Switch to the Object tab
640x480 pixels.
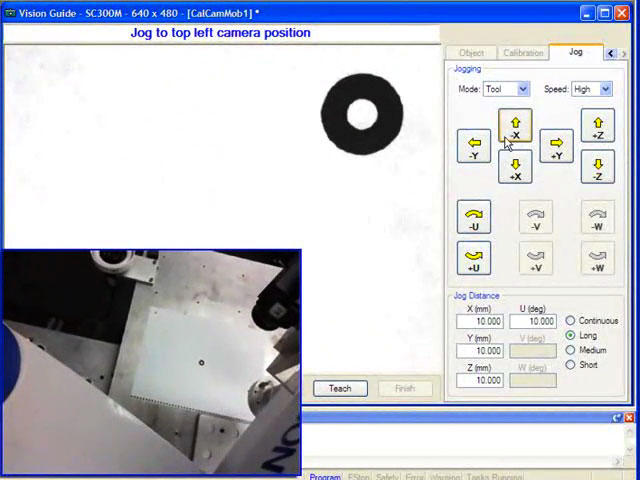click(471, 53)
